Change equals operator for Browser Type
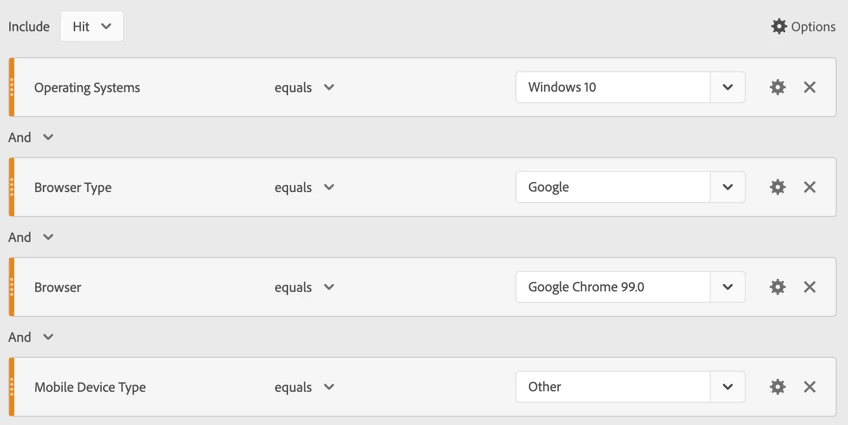 304,188
